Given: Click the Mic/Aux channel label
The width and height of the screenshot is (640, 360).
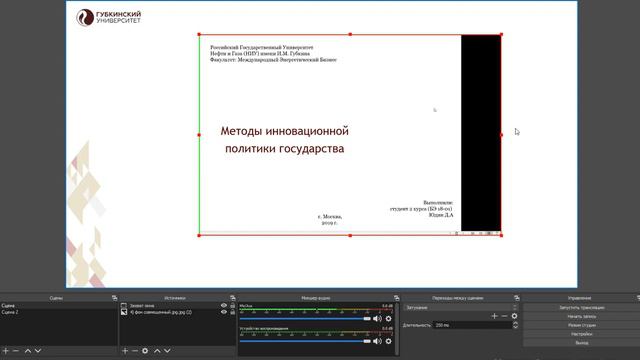Looking at the screenshot, I should 246,306.
